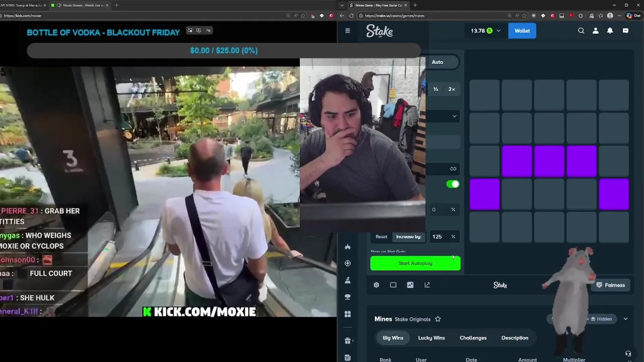Halve the bet amount
Image resolution: width=644 pixels, height=362 pixels.
click(x=436, y=89)
